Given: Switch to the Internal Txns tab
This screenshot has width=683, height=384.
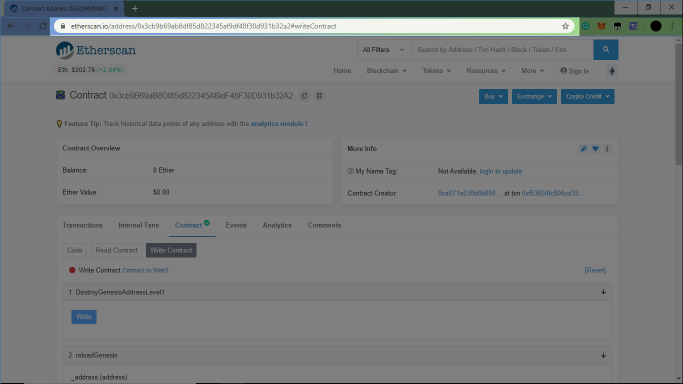Looking at the screenshot, I should click(x=139, y=225).
